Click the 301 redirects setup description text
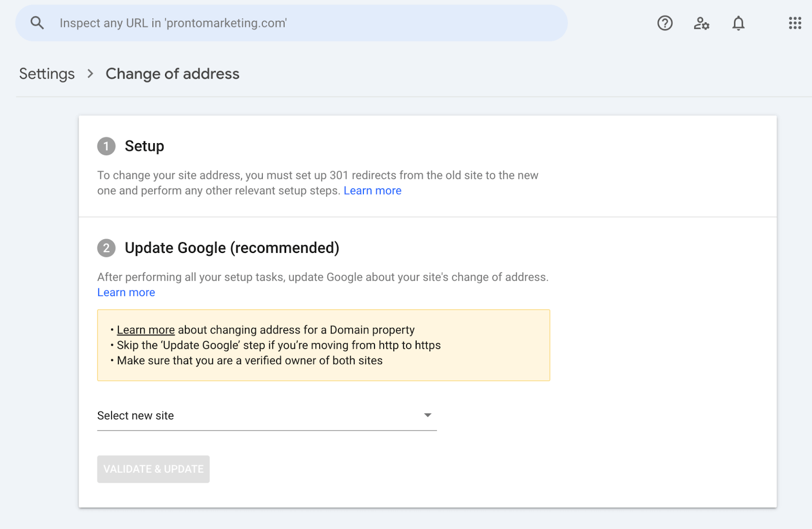This screenshot has height=529, width=812. [x=318, y=183]
